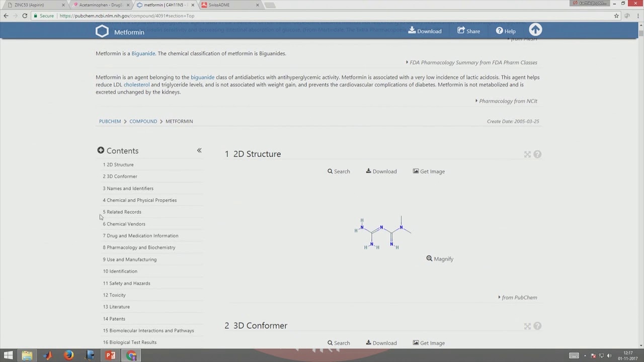This screenshot has height=362, width=644.
Task: Reload the page with the refresh icon
Action: point(24,16)
